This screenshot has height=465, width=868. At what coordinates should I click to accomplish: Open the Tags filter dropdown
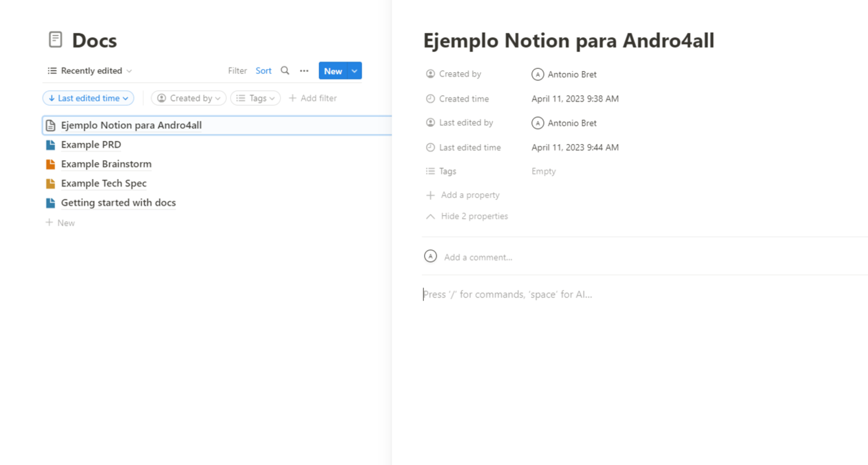(x=256, y=98)
